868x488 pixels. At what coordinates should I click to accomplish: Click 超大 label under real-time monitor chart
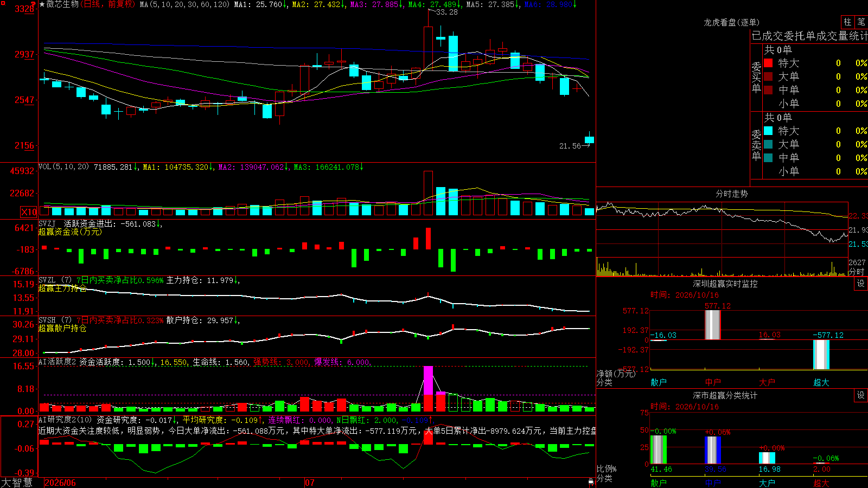(821, 382)
